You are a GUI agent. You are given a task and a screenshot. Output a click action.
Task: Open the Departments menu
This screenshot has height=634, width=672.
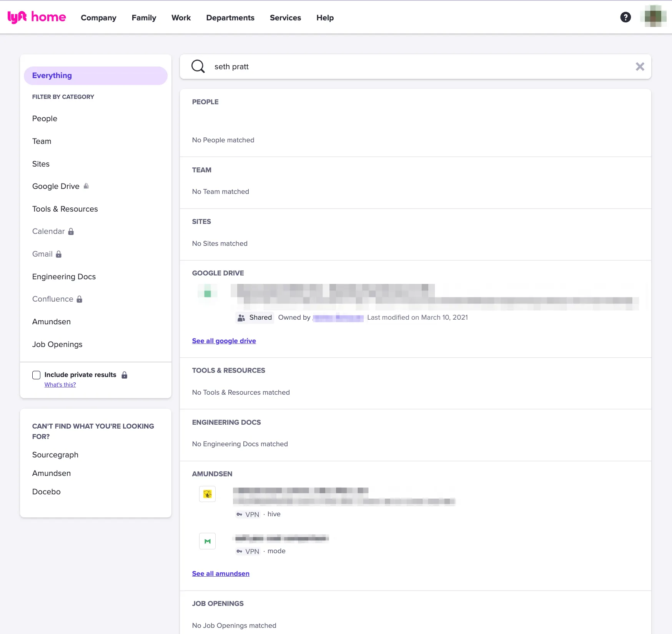[x=230, y=18]
